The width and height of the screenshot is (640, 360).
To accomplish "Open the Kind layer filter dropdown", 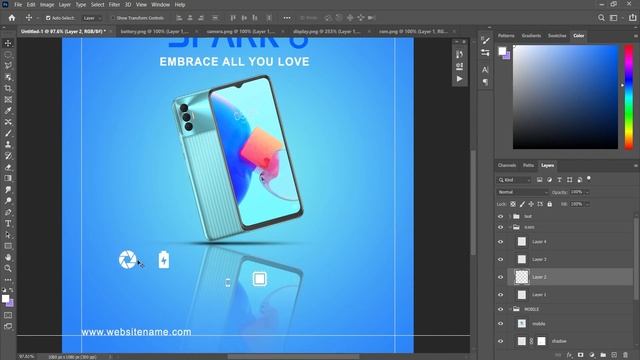I will (x=514, y=180).
